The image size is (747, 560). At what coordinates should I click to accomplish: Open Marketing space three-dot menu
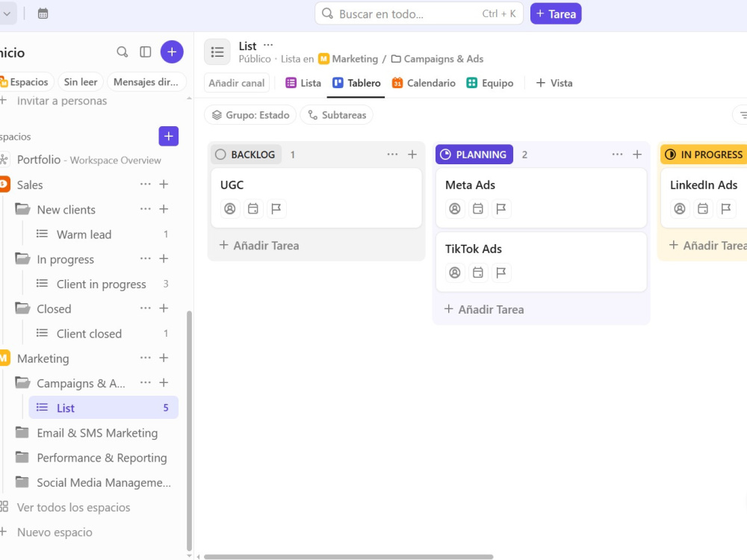click(x=146, y=358)
